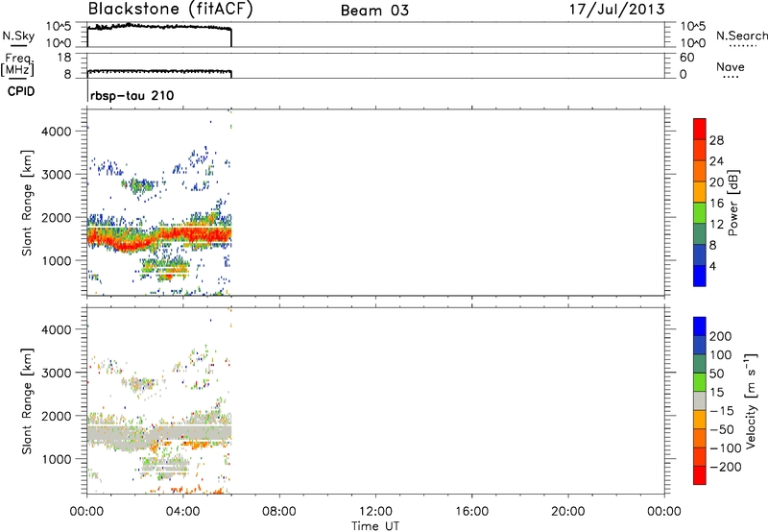Viewport: 768px width, 532px height.
Task: Click the 'N.Search' legend label
Action: tap(742, 36)
